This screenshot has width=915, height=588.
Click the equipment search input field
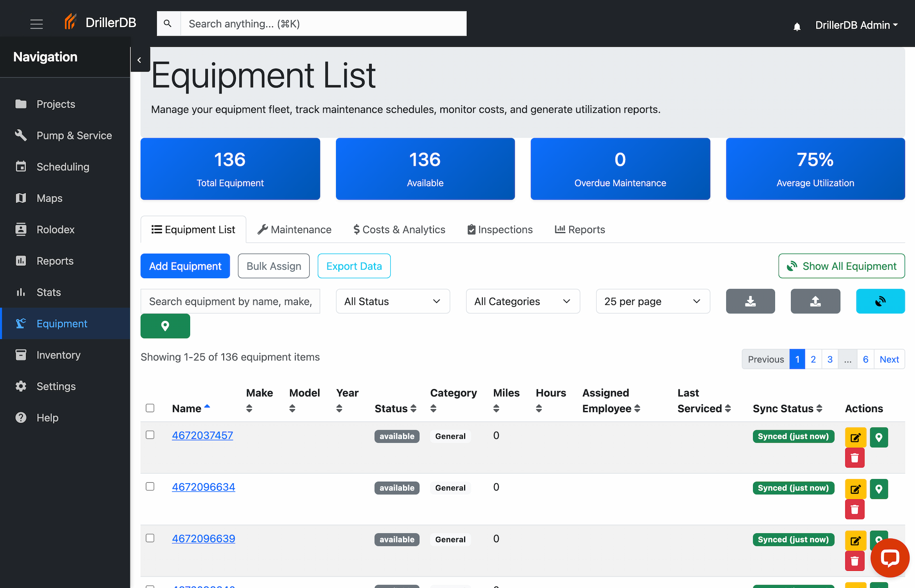click(230, 301)
